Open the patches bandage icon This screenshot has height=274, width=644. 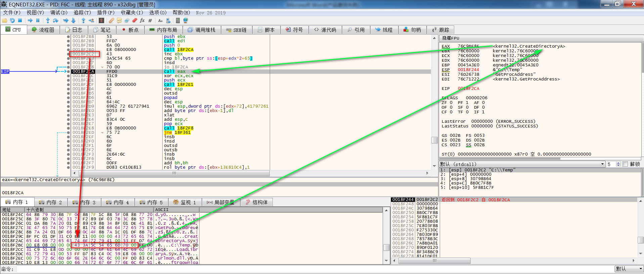coord(111,20)
